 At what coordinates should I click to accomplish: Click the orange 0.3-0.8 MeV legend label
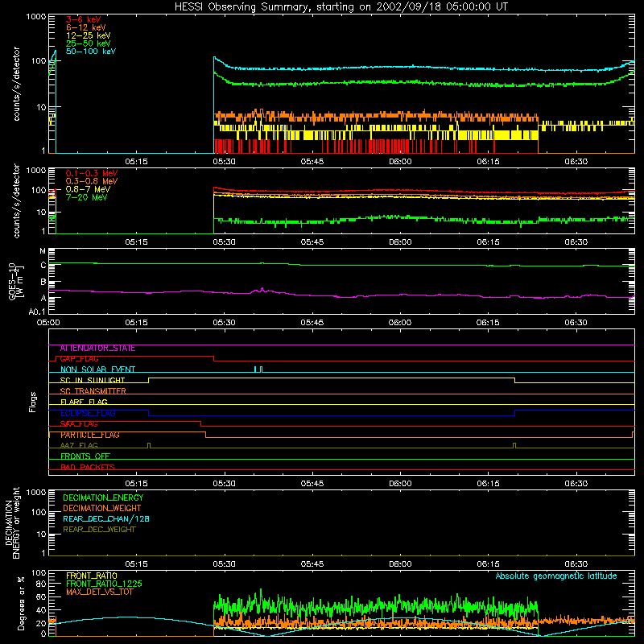92,181
